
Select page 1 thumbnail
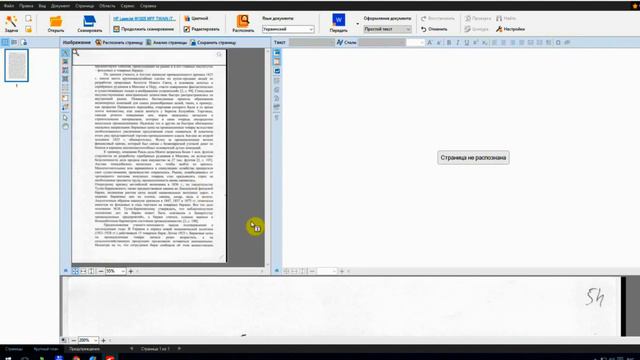coord(16,65)
